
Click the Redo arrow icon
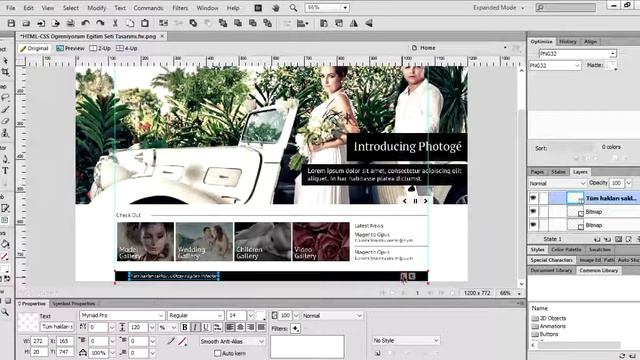coord(100,23)
